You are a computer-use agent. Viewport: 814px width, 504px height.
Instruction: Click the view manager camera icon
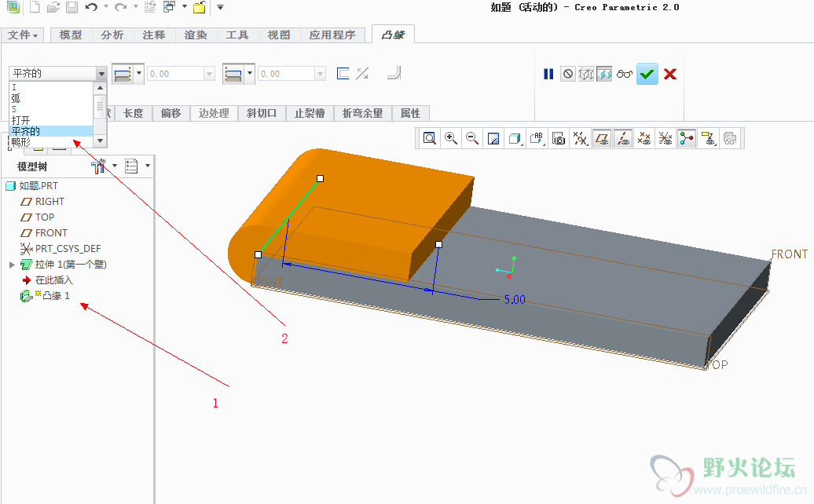559,138
